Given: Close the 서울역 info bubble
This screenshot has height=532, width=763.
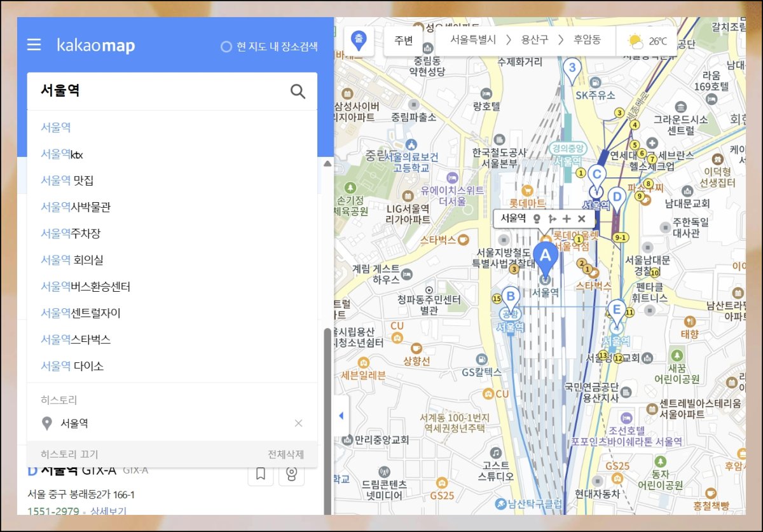Looking at the screenshot, I should (x=581, y=219).
